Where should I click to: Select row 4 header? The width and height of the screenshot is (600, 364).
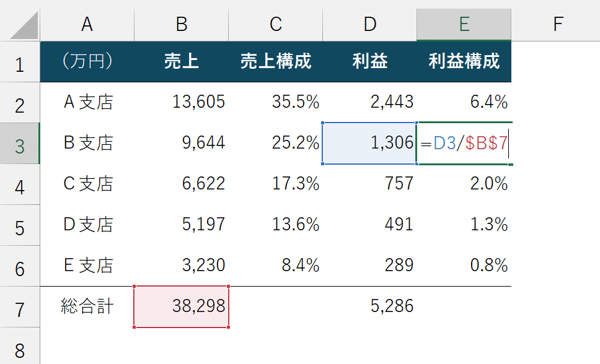[x=20, y=184]
